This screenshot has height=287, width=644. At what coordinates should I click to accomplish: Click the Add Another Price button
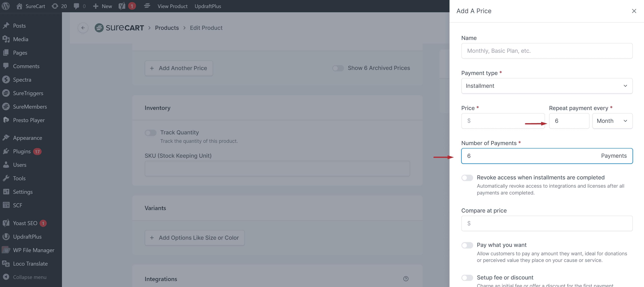179,68
